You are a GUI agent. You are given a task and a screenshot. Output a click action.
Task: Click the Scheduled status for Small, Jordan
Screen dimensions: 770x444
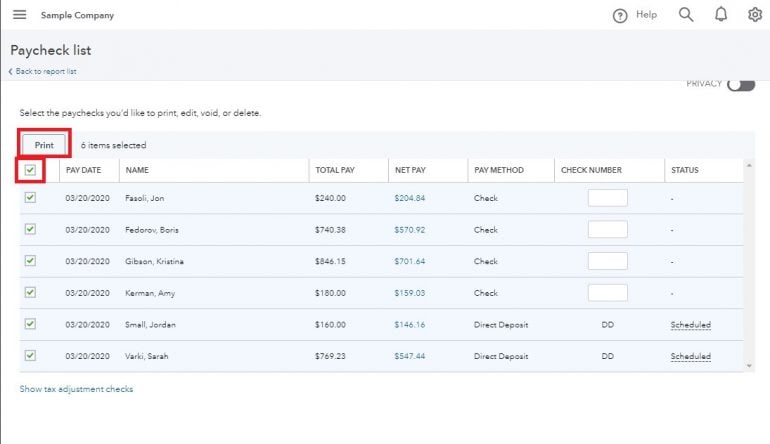(690, 325)
